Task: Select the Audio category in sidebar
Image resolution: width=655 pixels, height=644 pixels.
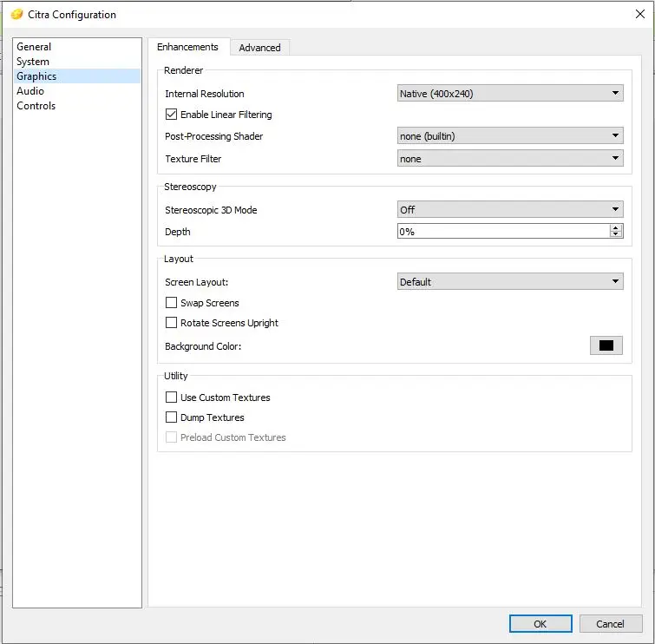Action: point(30,91)
